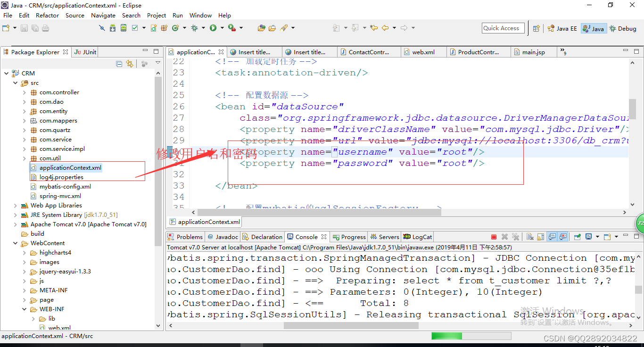Click the Quick Access field
Viewport: 644px width, 347px height.
coord(503,28)
